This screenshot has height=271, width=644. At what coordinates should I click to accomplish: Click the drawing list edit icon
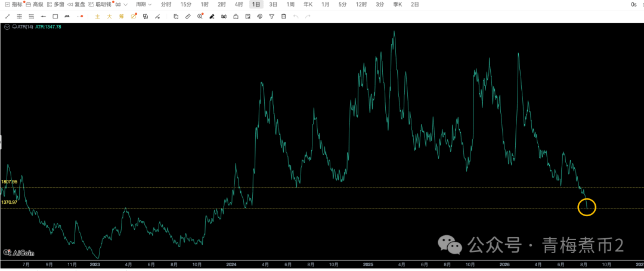point(247,17)
